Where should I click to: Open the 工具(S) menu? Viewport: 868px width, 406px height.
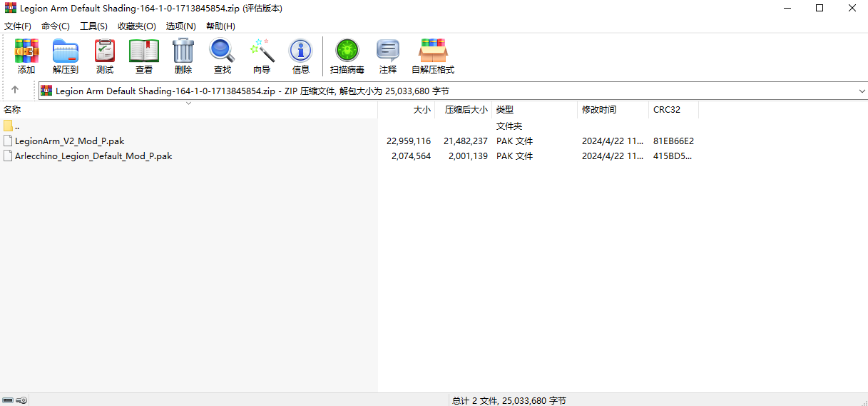tap(93, 26)
